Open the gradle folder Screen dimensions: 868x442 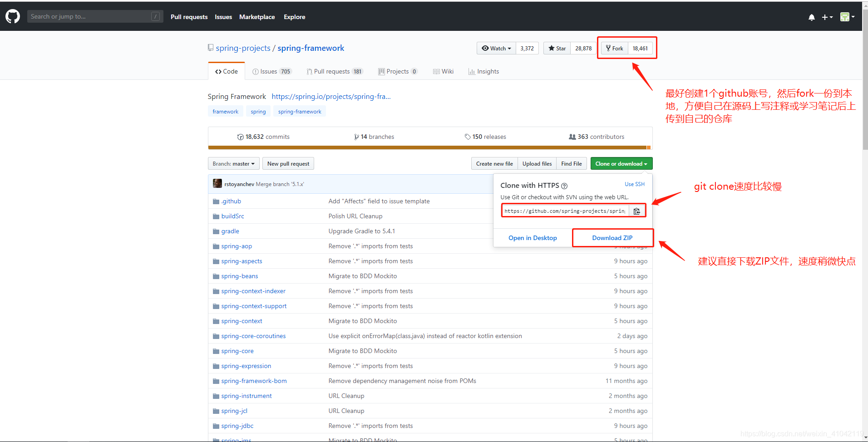(230, 231)
